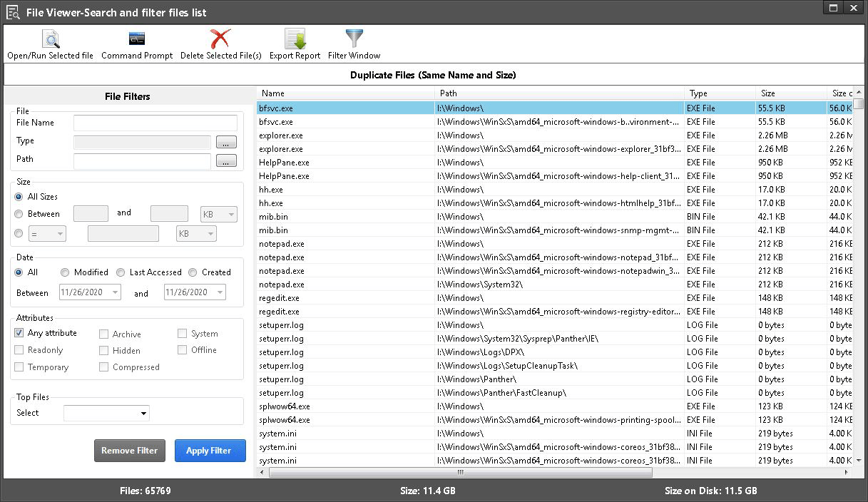
Task: Click the Size: 11.4 GB status text
Action: tap(428, 491)
